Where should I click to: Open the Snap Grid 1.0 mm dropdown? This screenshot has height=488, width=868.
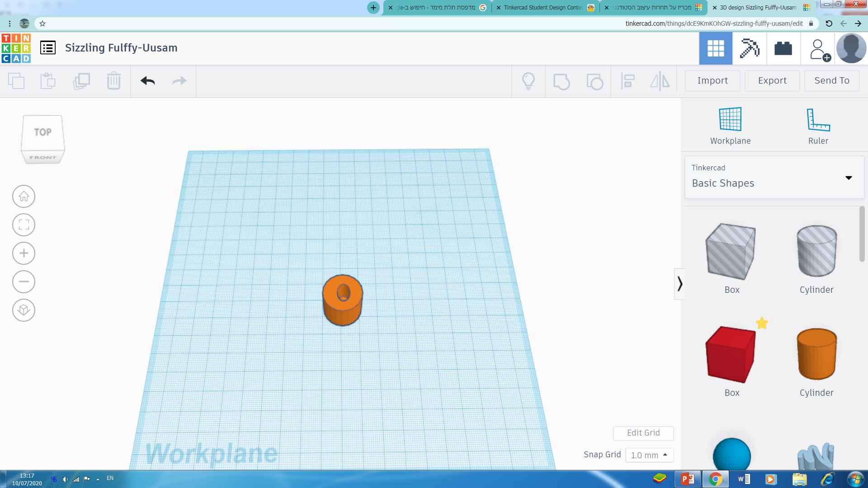coord(649,455)
